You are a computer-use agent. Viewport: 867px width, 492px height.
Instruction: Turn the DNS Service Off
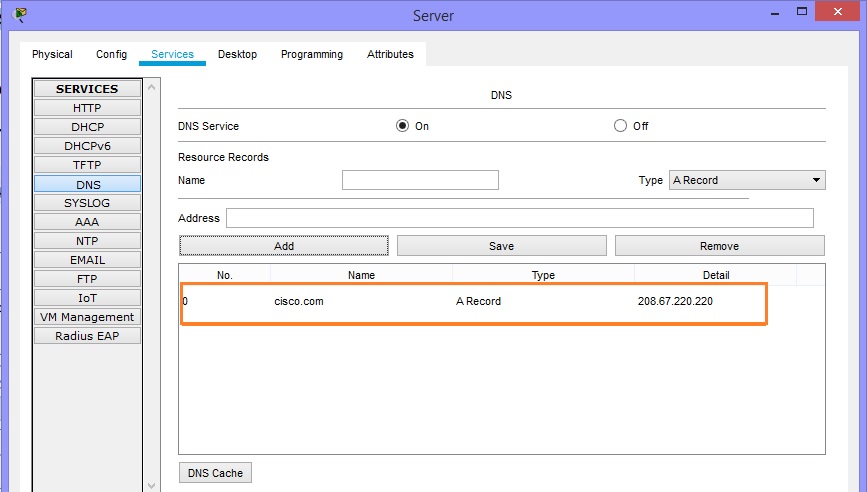(620, 126)
